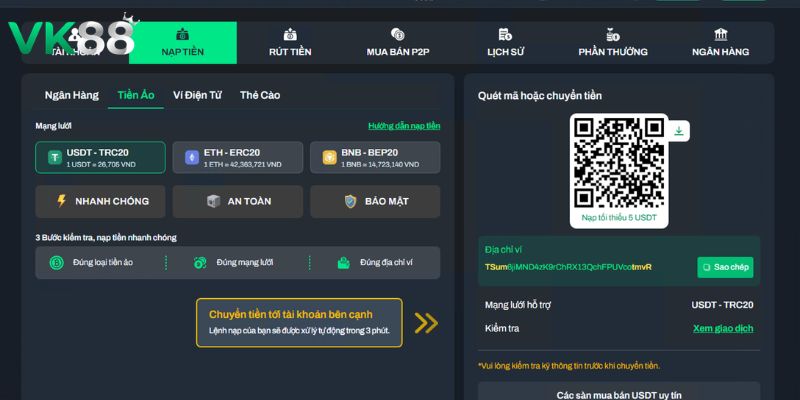Select BNB - BEP20 network option
The image size is (800, 400).
coord(375,158)
